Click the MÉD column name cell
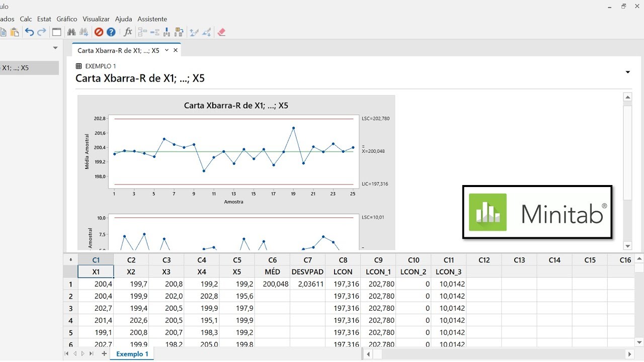The image size is (644, 362). (x=272, y=271)
